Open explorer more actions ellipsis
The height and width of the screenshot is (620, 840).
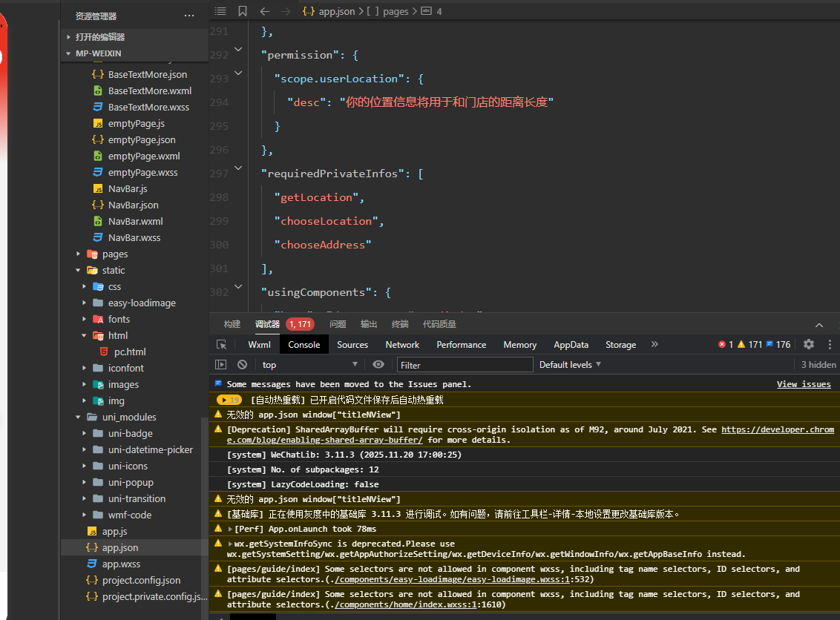189,16
